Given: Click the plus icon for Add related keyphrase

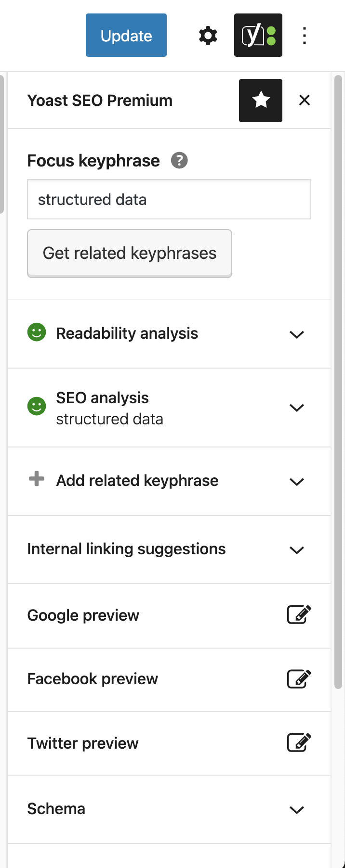Looking at the screenshot, I should tap(36, 479).
